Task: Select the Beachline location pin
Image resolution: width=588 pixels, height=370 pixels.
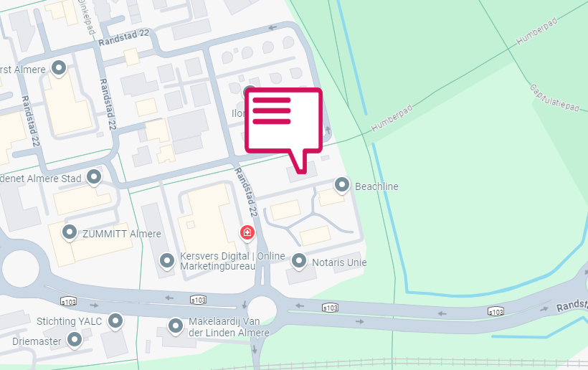Action: 342,185
